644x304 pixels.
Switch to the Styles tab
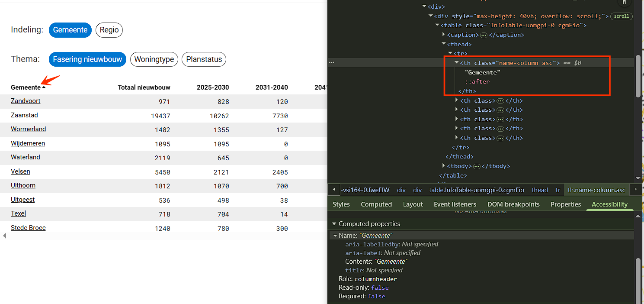click(x=341, y=204)
